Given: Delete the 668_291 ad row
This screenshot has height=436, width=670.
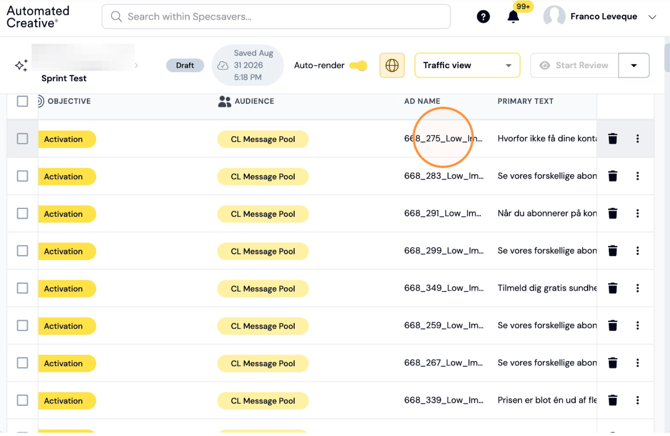Looking at the screenshot, I should click(x=612, y=213).
